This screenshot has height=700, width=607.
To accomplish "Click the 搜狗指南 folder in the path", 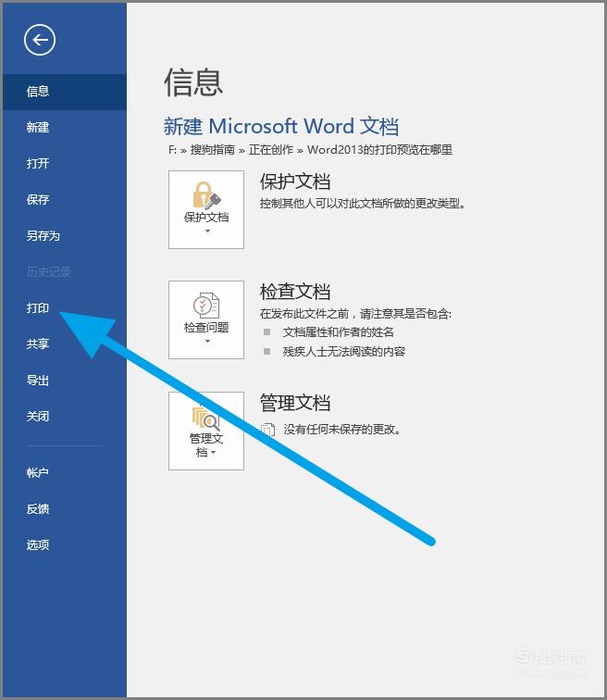I will click(x=212, y=150).
